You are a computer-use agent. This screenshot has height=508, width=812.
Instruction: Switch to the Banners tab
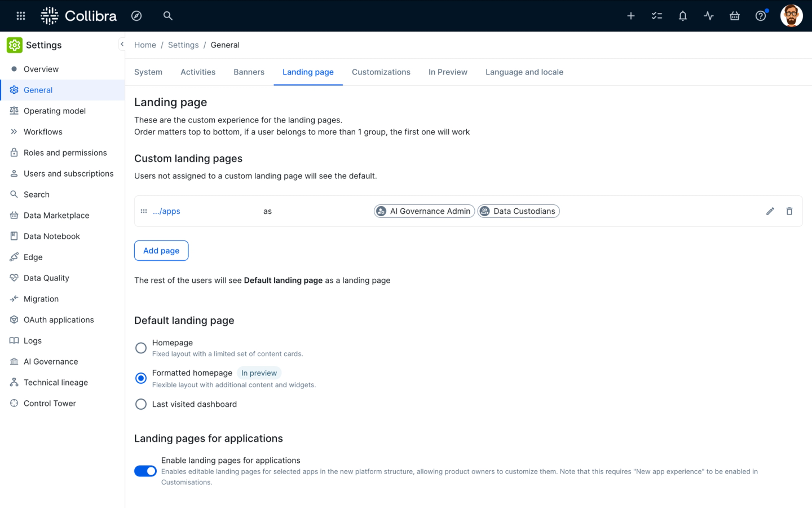249,72
